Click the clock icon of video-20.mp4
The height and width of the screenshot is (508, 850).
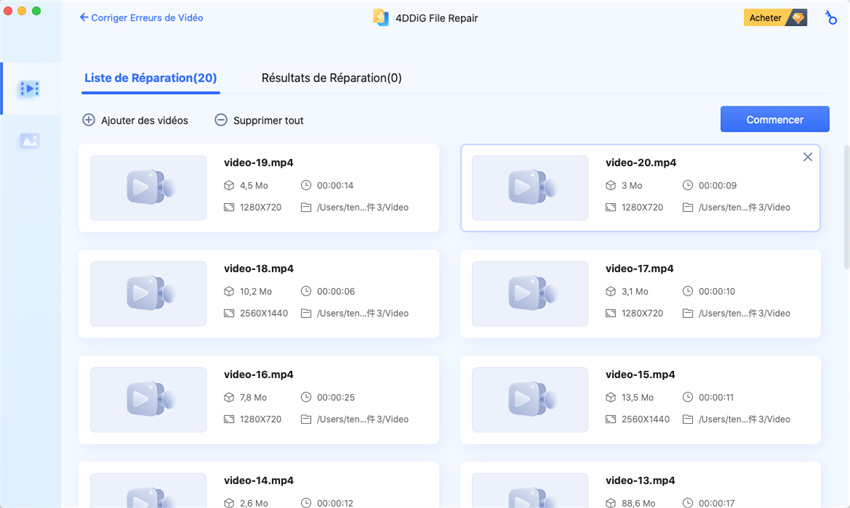coord(687,185)
